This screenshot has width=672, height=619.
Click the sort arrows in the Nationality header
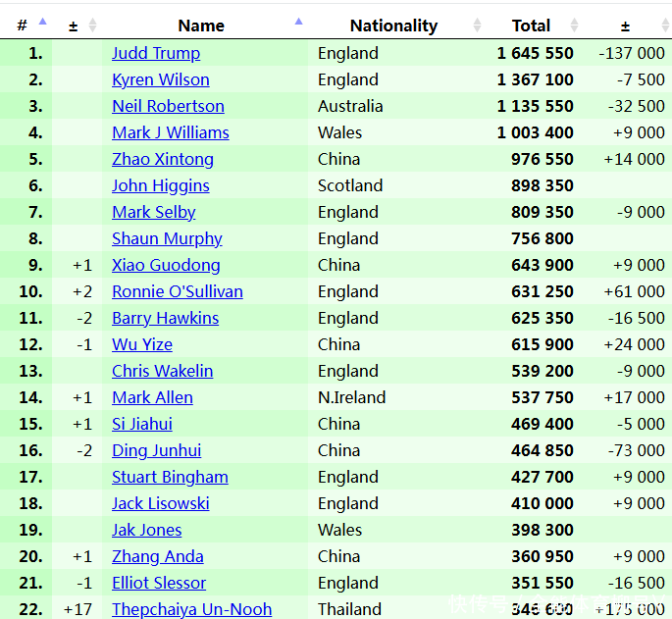click(478, 26)
